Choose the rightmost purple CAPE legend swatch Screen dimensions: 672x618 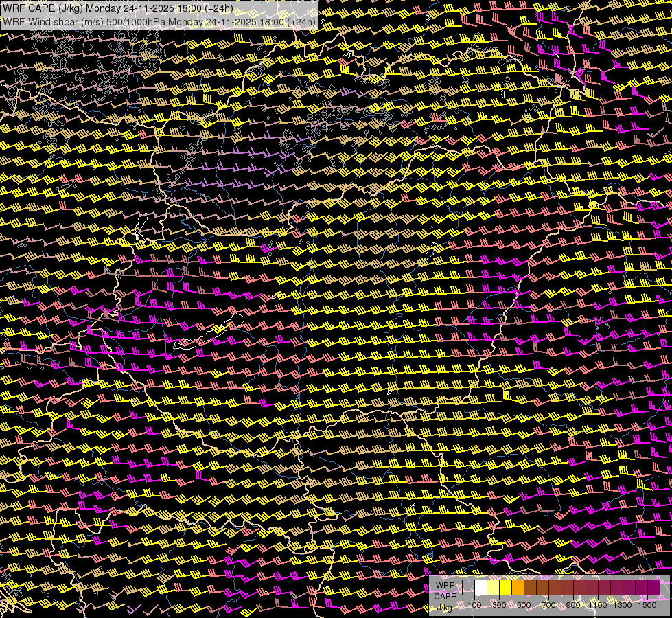coord(653,587)
